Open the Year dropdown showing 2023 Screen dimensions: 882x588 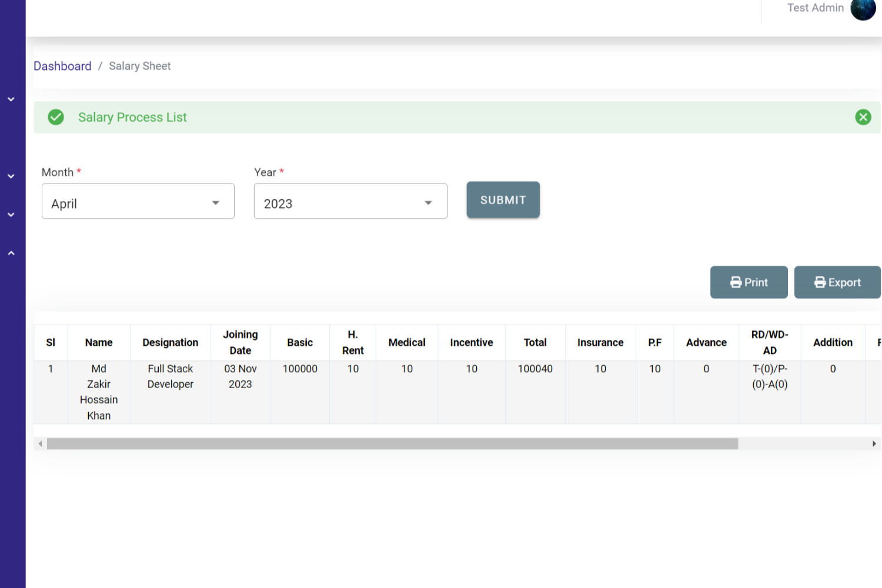tap(350, 201)
